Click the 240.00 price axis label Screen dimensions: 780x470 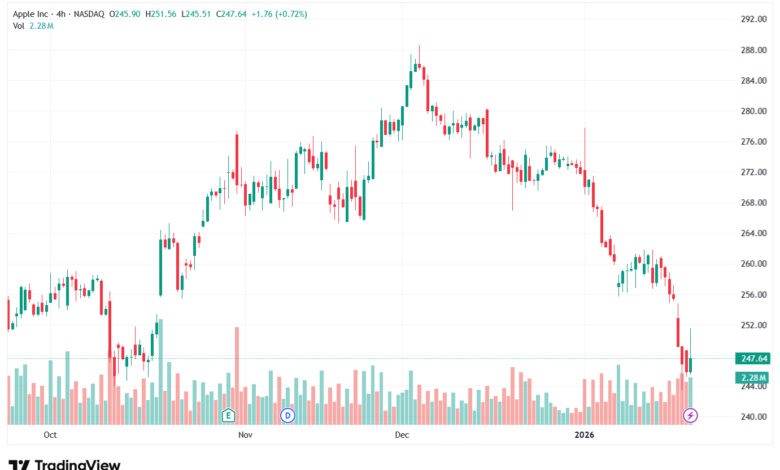pyautogui.click(x=754, y=417)
